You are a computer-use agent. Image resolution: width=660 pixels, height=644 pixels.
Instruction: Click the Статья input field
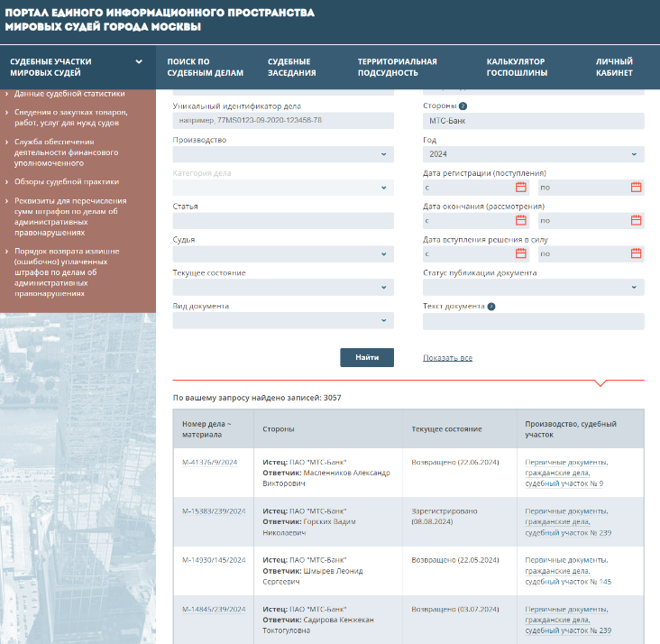click(283, 221)
